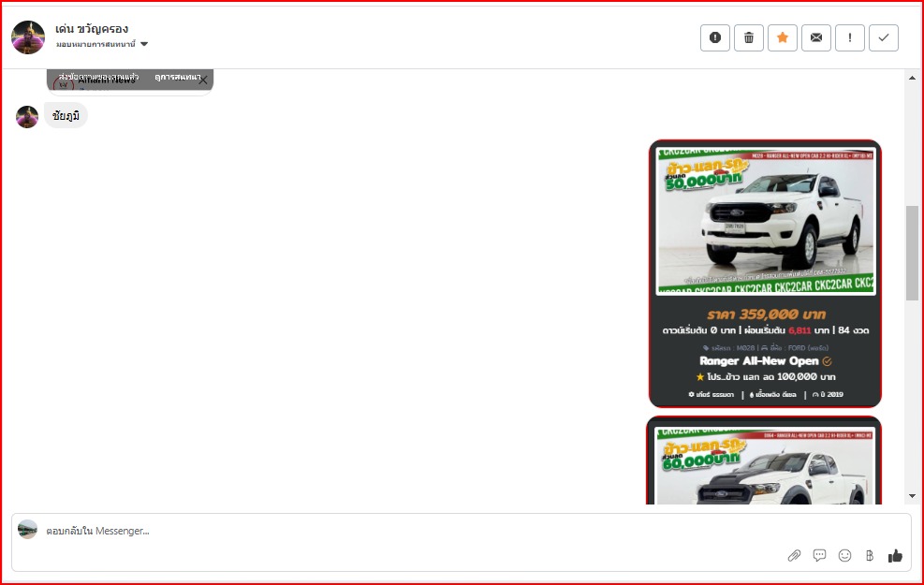
Task: Click the paperclip attach file icon
Action: point(795,556)
